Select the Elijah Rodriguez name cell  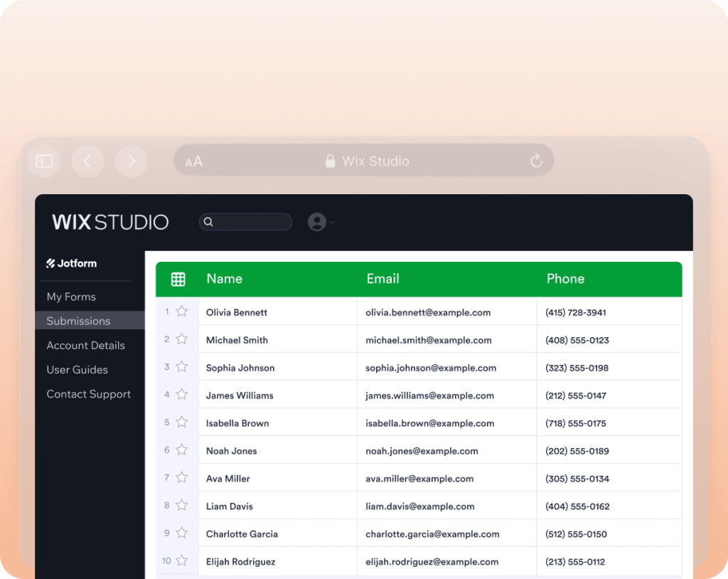278,561
